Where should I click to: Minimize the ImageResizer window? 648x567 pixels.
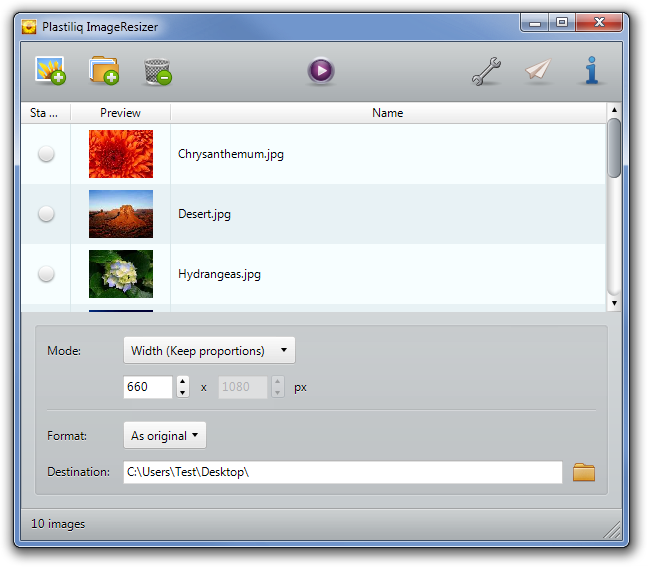[535, 22]
